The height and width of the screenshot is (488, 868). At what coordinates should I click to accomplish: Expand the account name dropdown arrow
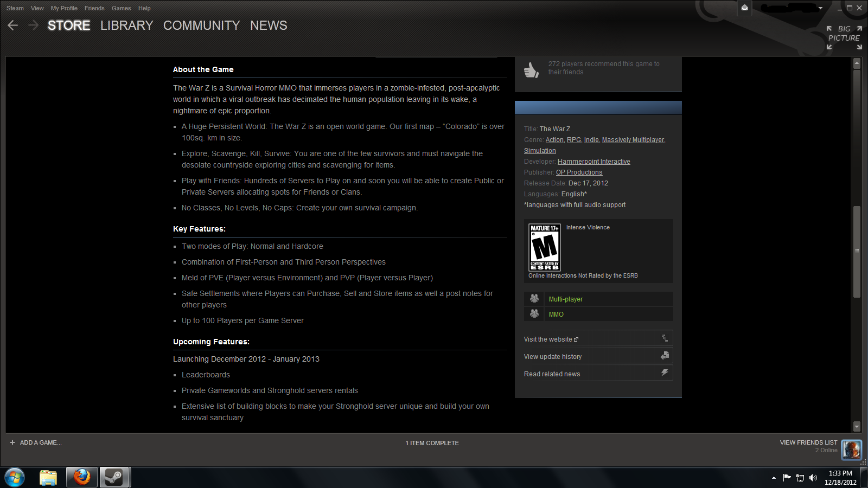click(820, 8)
